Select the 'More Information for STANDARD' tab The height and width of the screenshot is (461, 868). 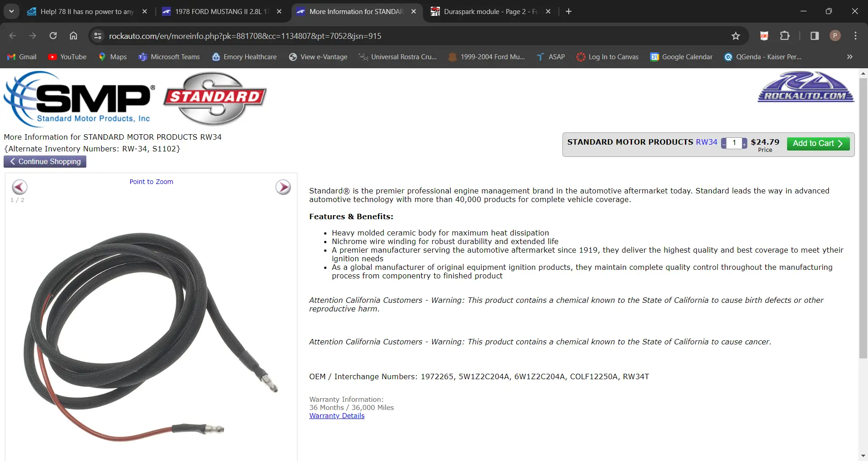(x=356, y=12)
